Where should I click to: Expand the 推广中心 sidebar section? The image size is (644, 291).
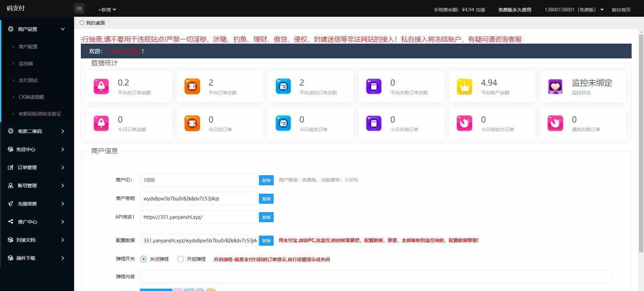tap(63, 222)
